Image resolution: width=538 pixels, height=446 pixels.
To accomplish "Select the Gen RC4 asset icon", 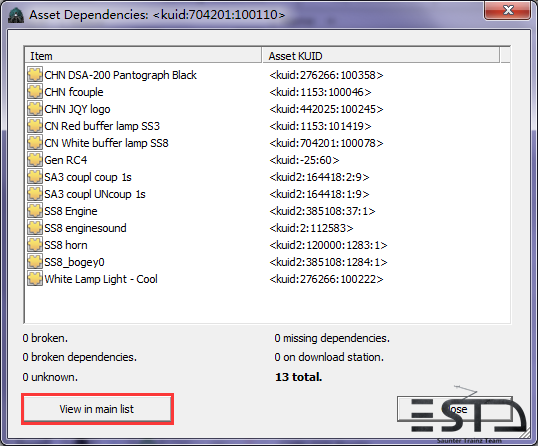I will [35, 160].
